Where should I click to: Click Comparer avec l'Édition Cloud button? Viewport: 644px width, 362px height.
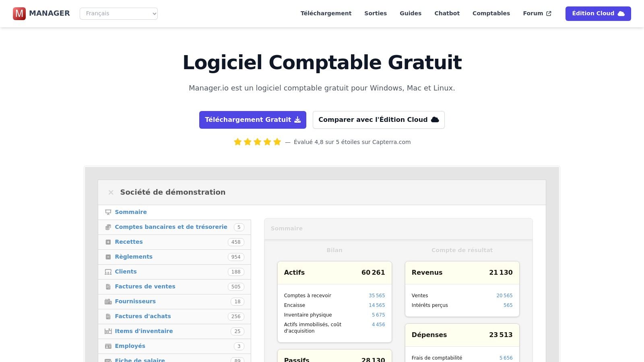pyautogui.click(x=379, y=120)
